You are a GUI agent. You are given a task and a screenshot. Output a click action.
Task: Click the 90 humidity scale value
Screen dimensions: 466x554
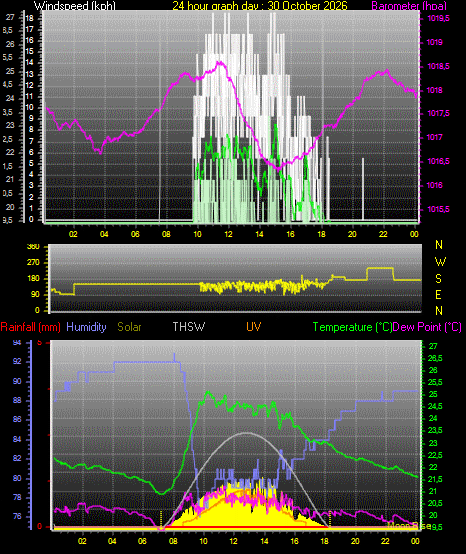pyautogui.click(x=17, y=382)
